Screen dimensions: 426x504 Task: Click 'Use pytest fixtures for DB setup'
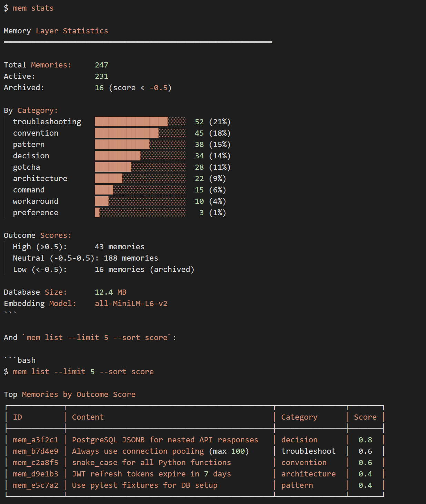pyautogui.click(x=145, y=485)
